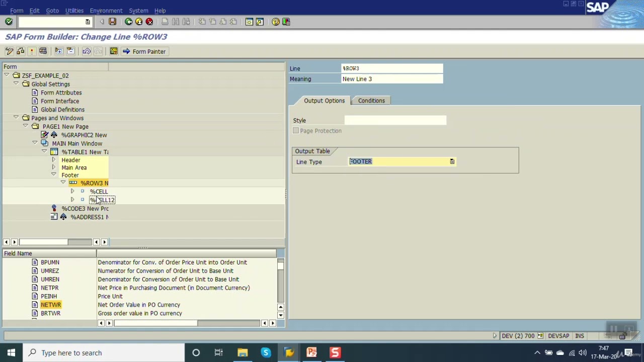
Task: Switch to the Output Options tab
Action: coord(324,101)
